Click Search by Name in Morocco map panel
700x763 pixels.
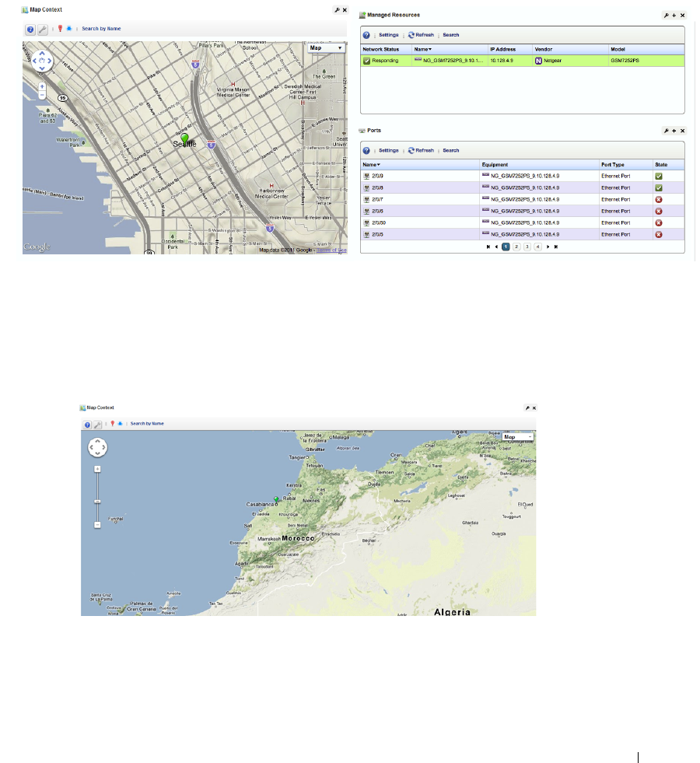(147, 423)
